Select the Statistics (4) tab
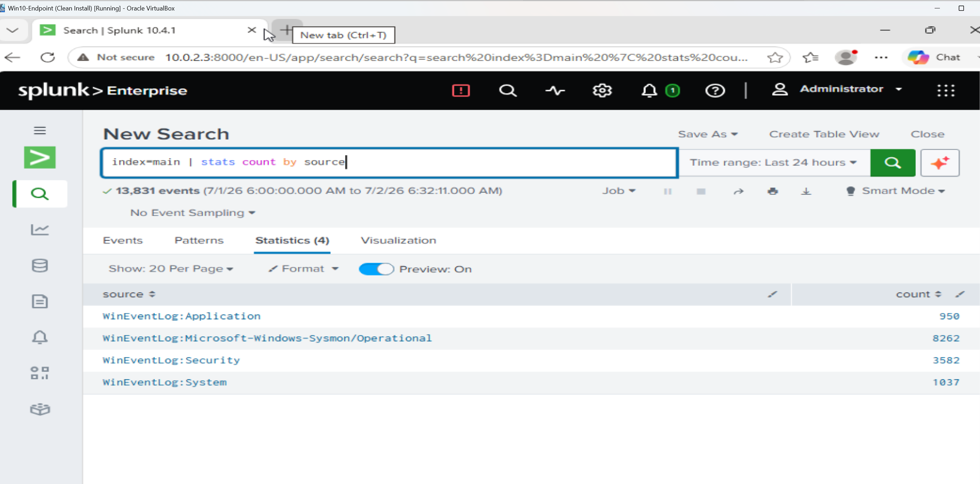980x484 pixels. tap(292, 240)
